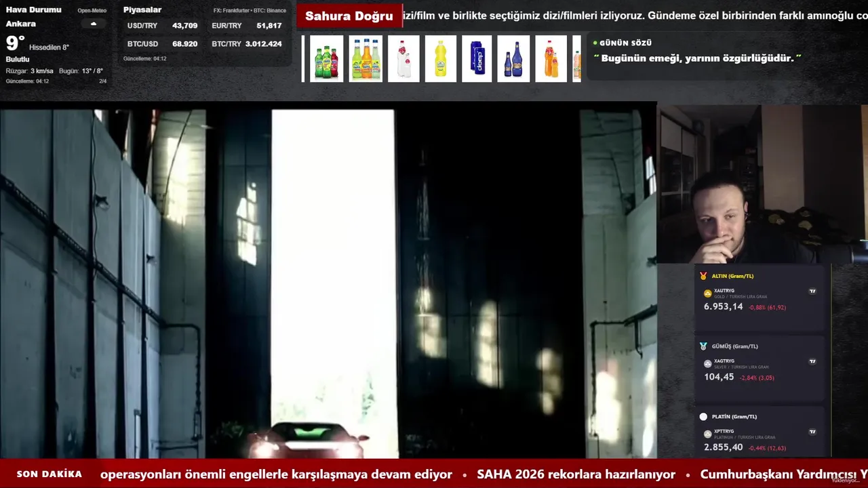The height and width of the screenshot is (488, 868).
Task: Click the 'ALTIN (Gram/TL)' card title
Action: click(x=732, y=276)
